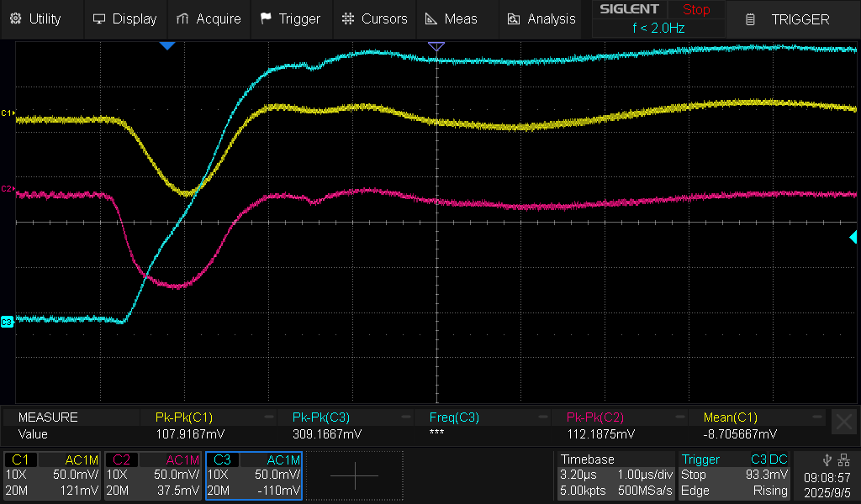Remove the Pk-Pk(C1) measurement via minus icon

[x=269, y=417]
